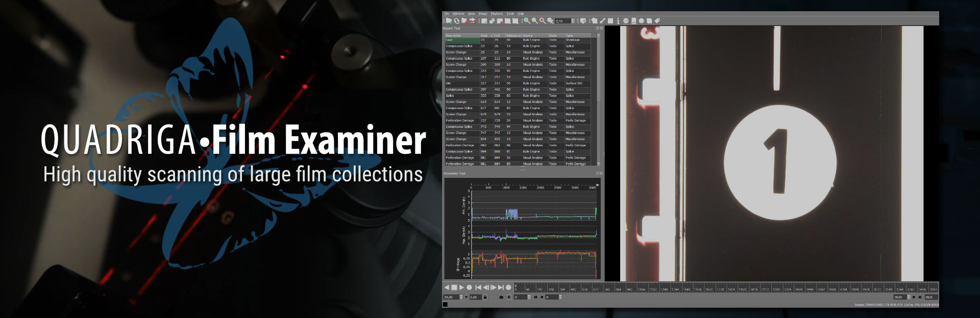Viewport: 980px width, 318px height.
Task: Select 'Splice' row starting at 555
Action: point(518,95)
